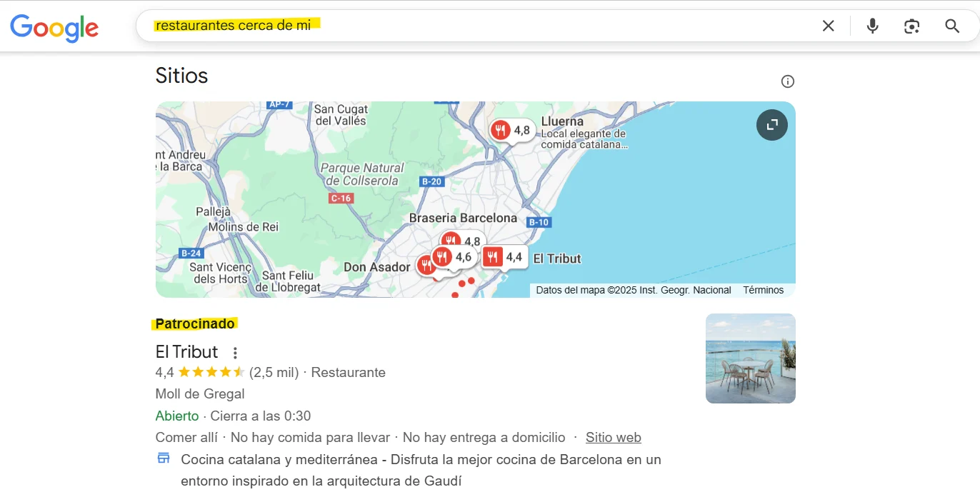Click the Google logo

(x=54, y=27)
